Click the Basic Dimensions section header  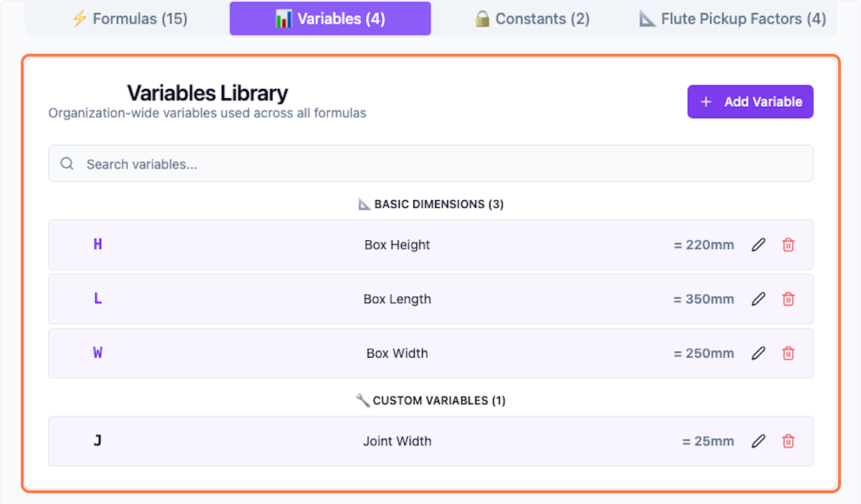(430, 204)
